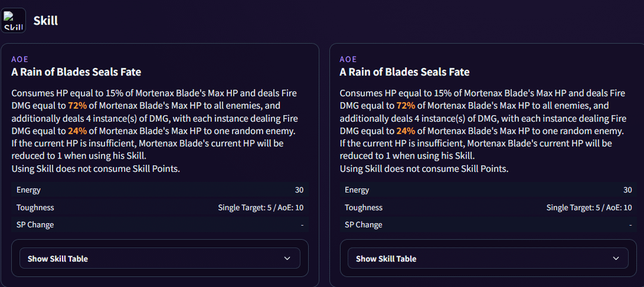Click the orange 24% value in right card
Screen dimensions: 644x287
click(x=405, y=131)
